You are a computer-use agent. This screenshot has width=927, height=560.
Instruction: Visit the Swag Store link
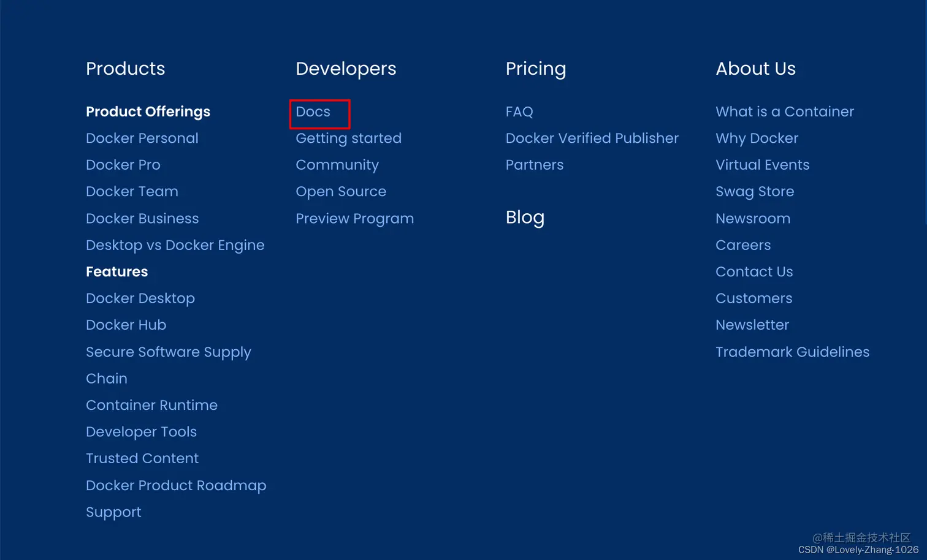(x=755, y=192)
